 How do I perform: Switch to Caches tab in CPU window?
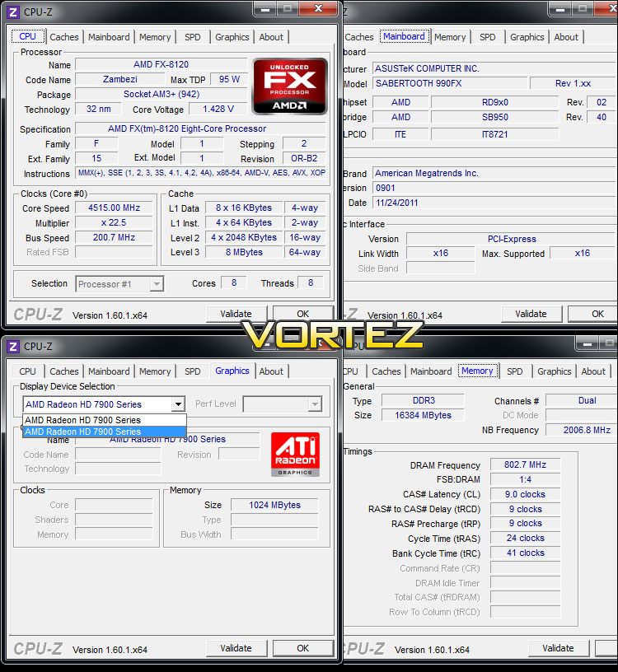pyautogui.click(x=64, y=37)
